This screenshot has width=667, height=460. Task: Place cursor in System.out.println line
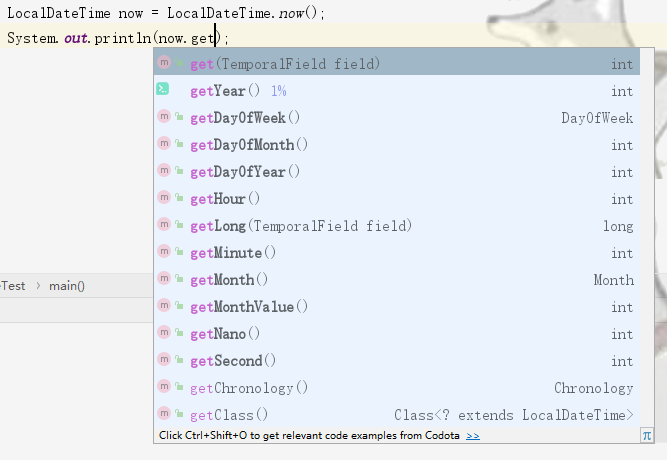(x=118, y=38)
